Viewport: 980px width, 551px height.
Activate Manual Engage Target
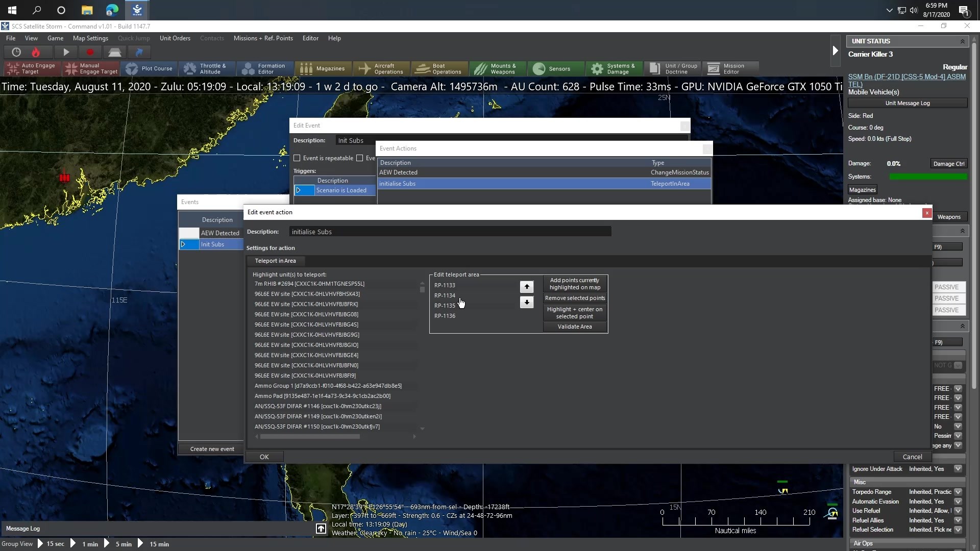[x=91, y=68]
